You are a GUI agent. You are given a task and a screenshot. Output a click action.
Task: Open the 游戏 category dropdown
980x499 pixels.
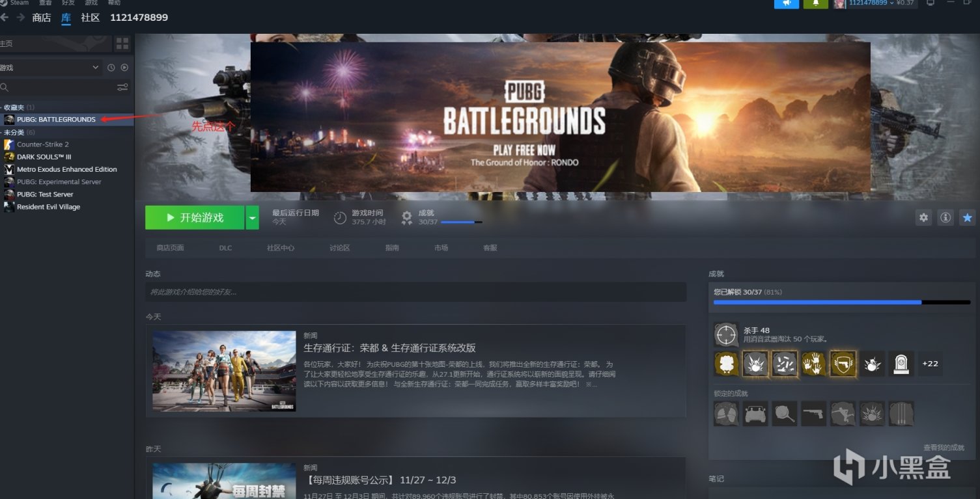point(51,68)
